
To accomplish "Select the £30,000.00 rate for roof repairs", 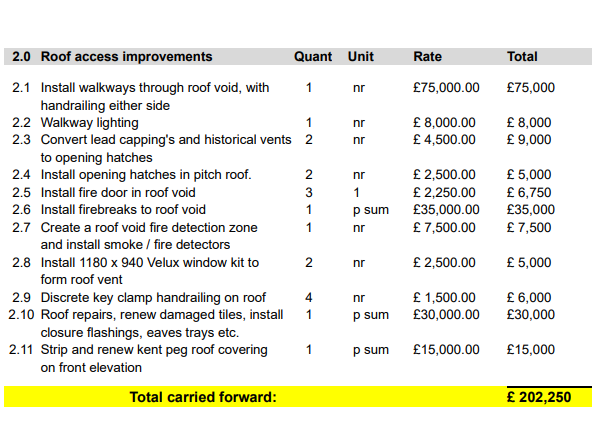I will coord(446,315).
